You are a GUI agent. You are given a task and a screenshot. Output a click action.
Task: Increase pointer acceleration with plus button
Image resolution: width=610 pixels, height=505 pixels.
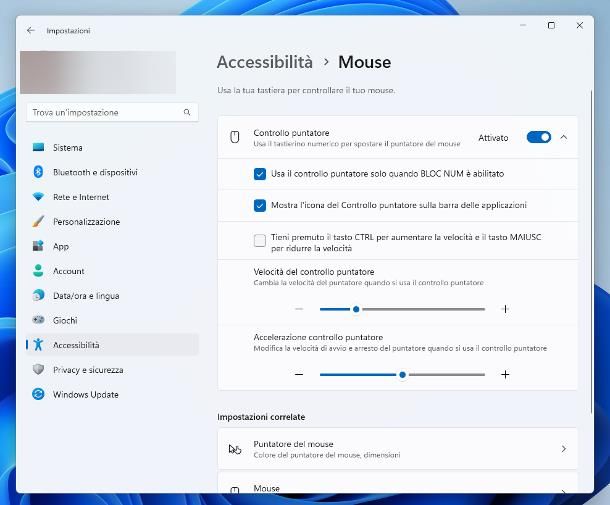pos(505,375)
